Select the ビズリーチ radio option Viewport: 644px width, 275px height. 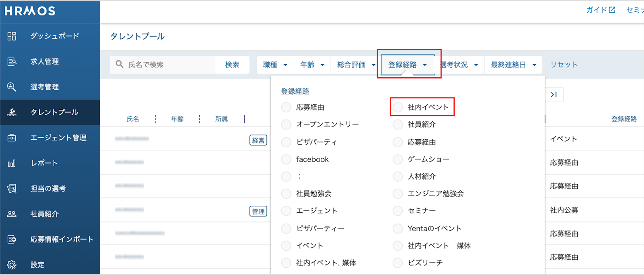[398, 263]
